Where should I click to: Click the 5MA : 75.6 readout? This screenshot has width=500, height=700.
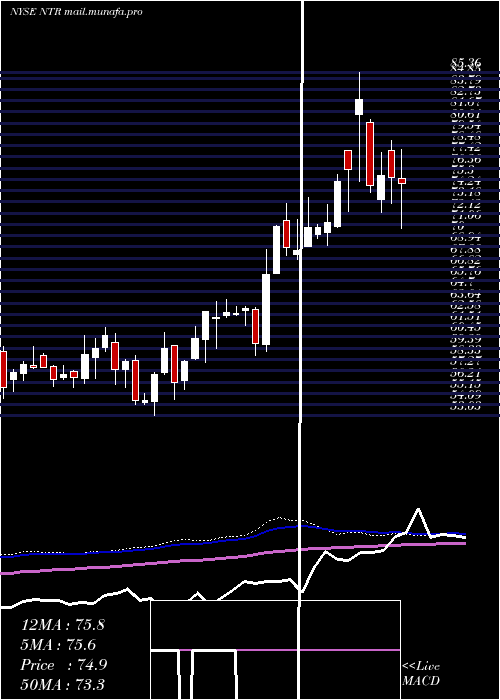[58, 645]
